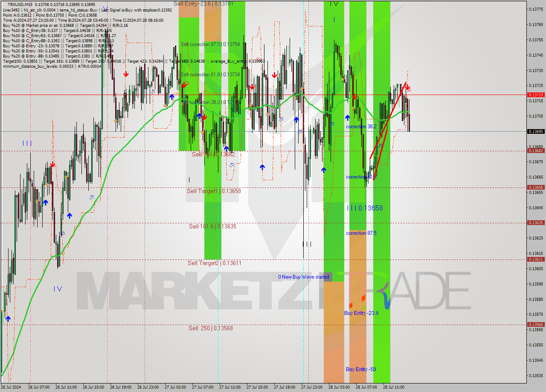Click the 0.13535 price axis value
Screen dimensions: 546x392
click(x=536, y=375)
